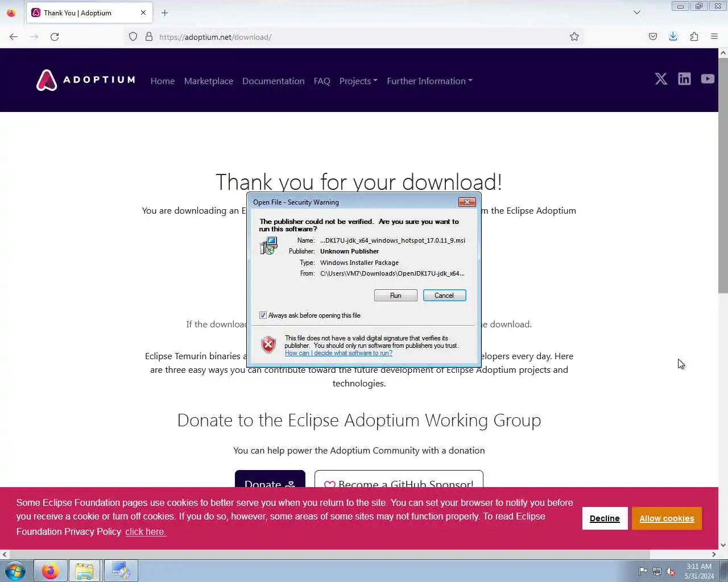Click the site padlock icon
Image resolution: width=728 pixels, height=582 pixels.
(x=149, y=37)
